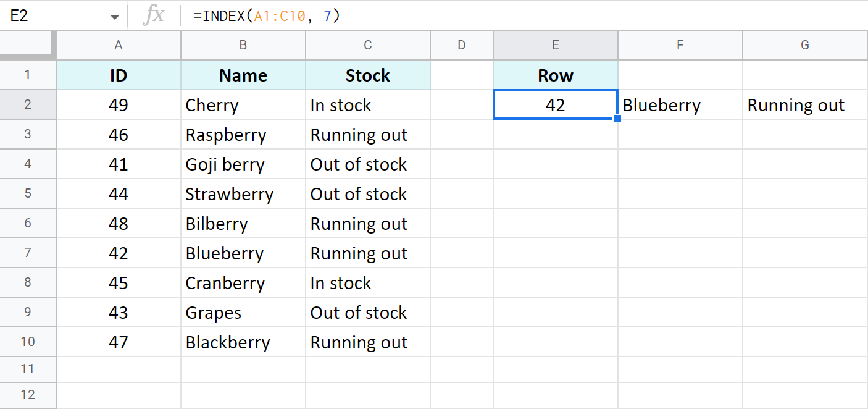Click the Select All corner button
Viewport: 868px width, 409px height.
click(x=28, y=44)
